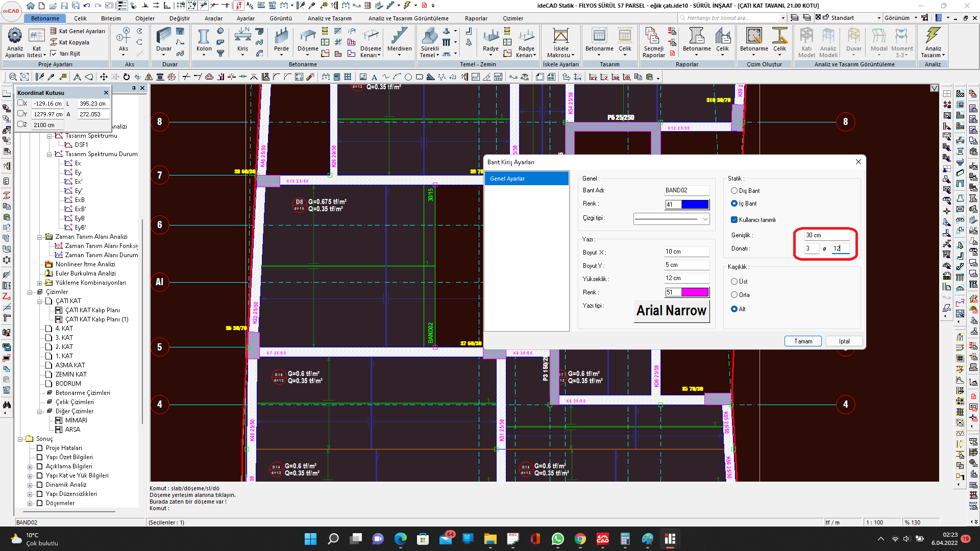This screenshot has height=551, width=980.
Task: Expand Dinamik Analiz node
Action: click(x=30, y=485)
